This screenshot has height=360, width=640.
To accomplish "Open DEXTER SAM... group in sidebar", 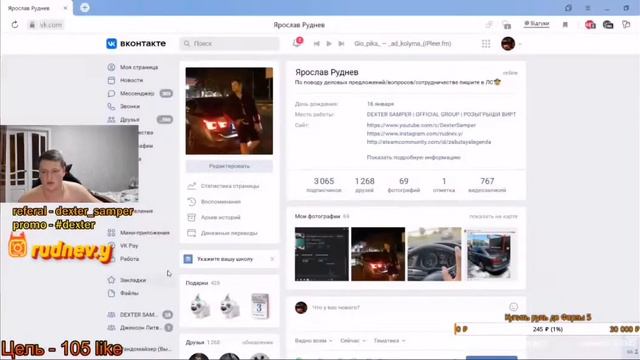I will coord(140,315).
